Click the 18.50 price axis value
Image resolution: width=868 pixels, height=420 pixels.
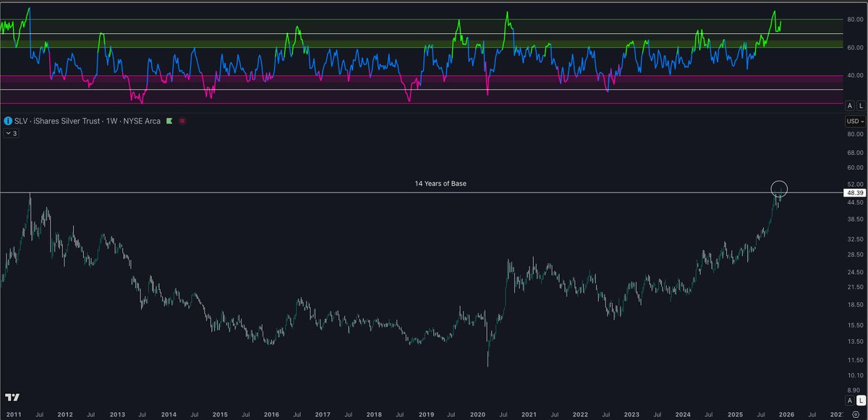[x=854, y=307]
